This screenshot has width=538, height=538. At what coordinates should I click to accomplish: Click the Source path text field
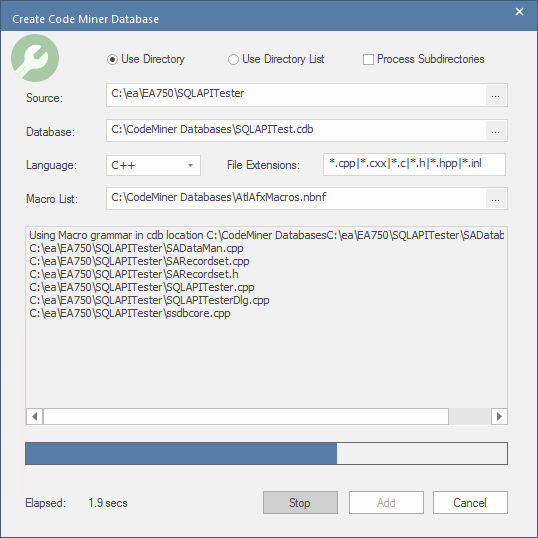coord(296,95)
